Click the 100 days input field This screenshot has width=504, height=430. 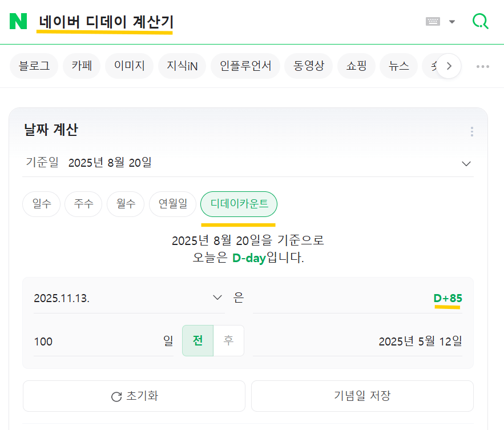pos(86,341)
